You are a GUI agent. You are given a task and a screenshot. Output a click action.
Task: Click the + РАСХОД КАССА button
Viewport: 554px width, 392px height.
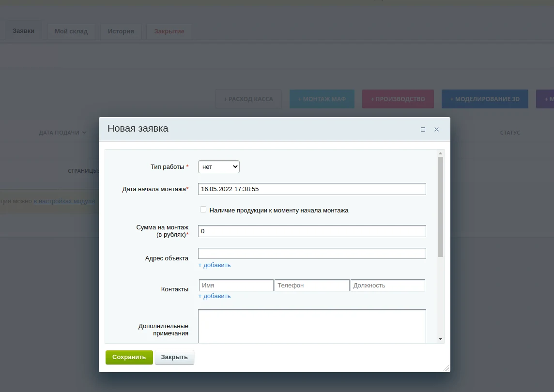coord(248,99)
